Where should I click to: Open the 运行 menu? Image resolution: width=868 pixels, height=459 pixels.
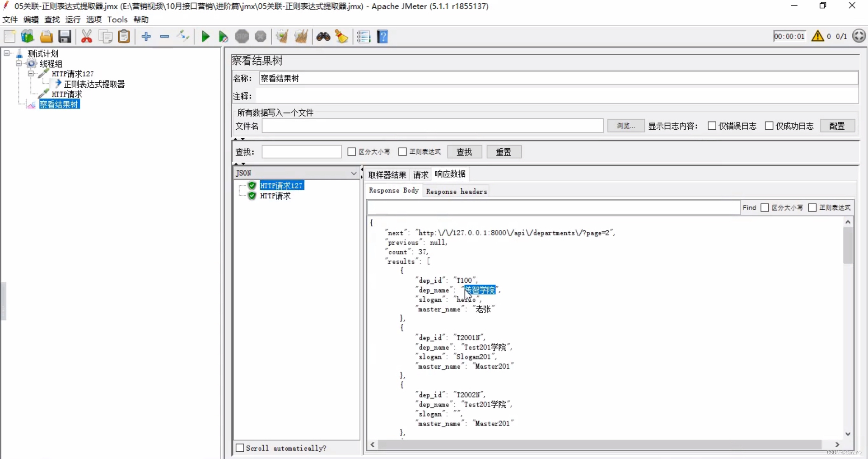pyautogui.click(x=73, y=19)
